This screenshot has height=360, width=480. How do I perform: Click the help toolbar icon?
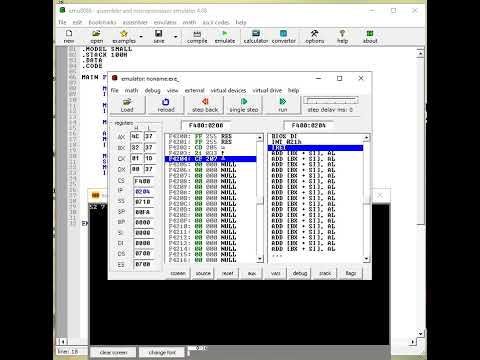(x=342, y=36)
